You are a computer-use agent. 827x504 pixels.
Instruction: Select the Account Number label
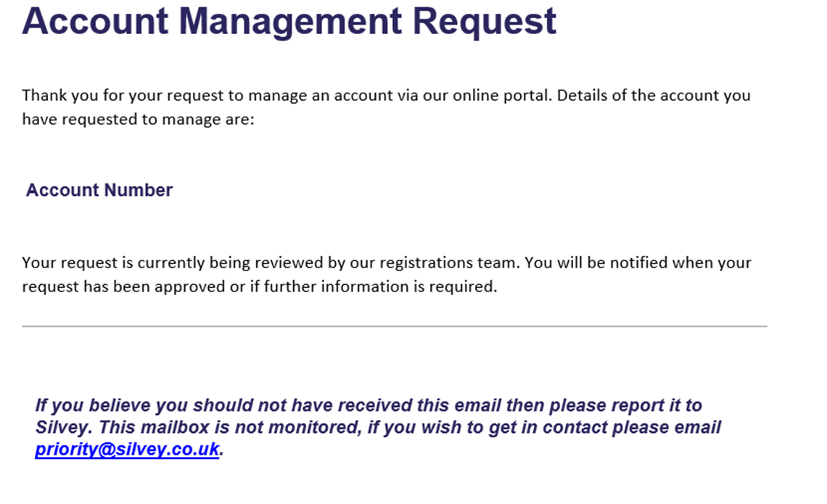pyautogui.click(x=99, y=190)
